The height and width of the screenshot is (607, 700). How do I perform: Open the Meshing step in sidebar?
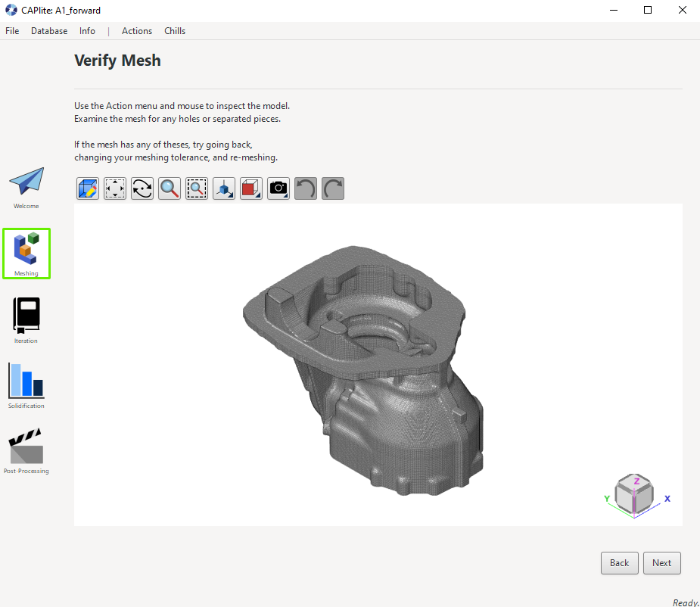point(26,254)
